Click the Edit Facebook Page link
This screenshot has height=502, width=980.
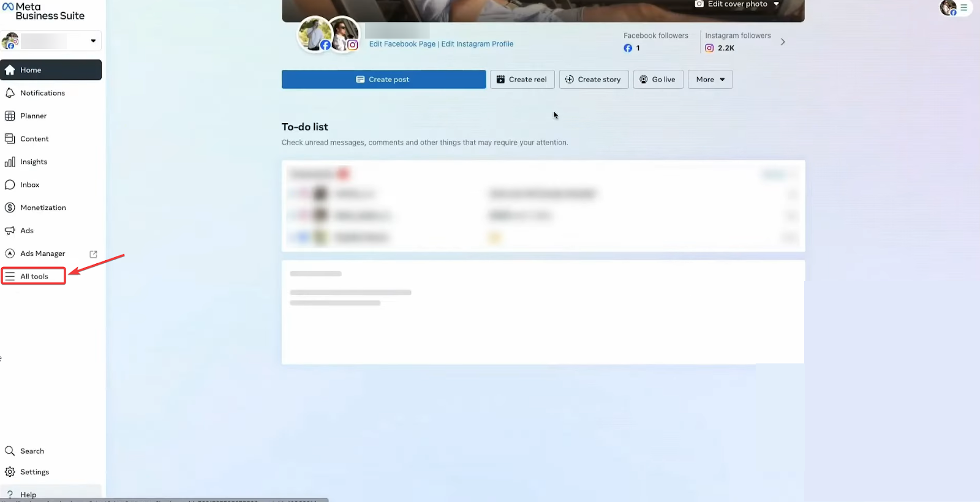point(402,44)
